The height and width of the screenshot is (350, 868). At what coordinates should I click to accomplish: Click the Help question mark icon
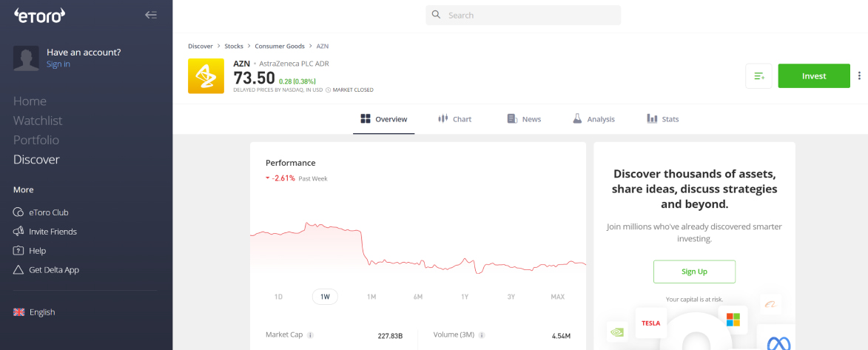pos(18,250)
